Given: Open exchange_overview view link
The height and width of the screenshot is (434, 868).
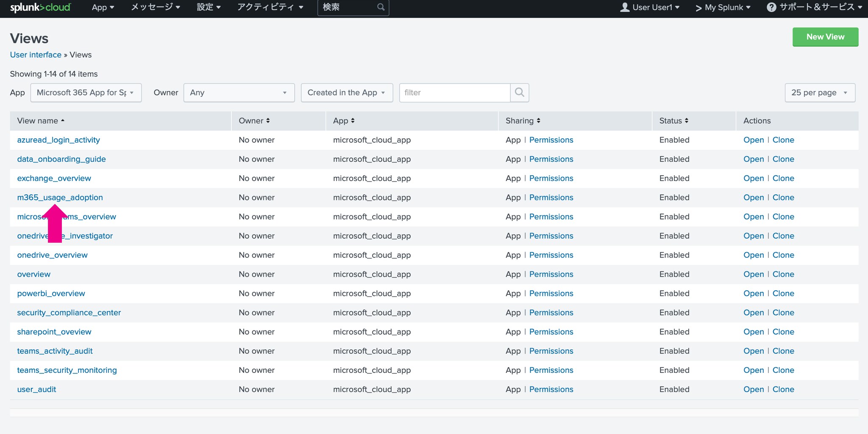Looking at the screenshot, I should 54,178.
